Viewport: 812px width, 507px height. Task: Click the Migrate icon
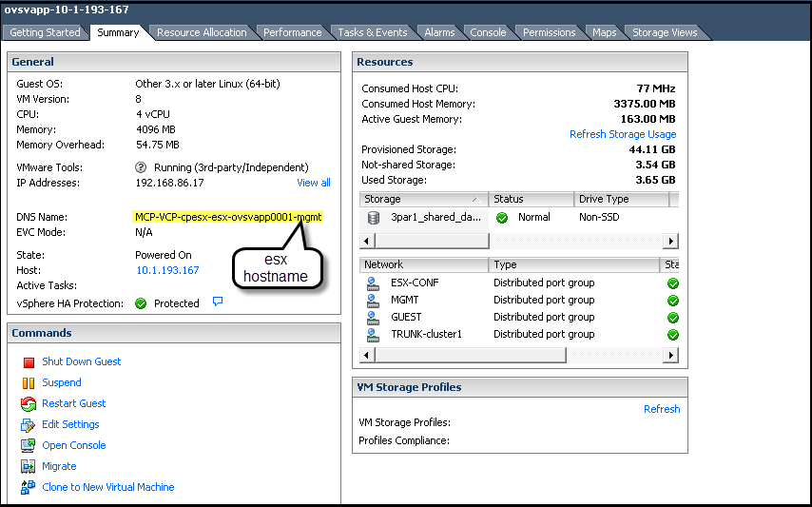[x=28, y=467]
